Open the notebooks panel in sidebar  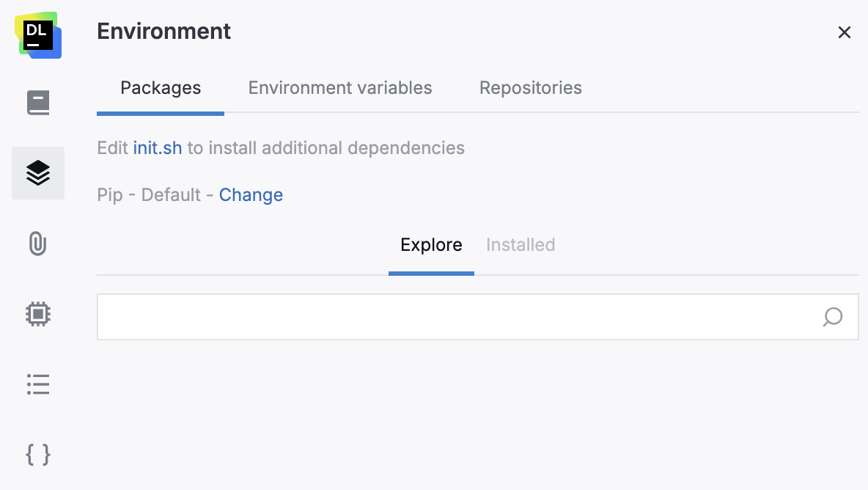pos(37,103)
